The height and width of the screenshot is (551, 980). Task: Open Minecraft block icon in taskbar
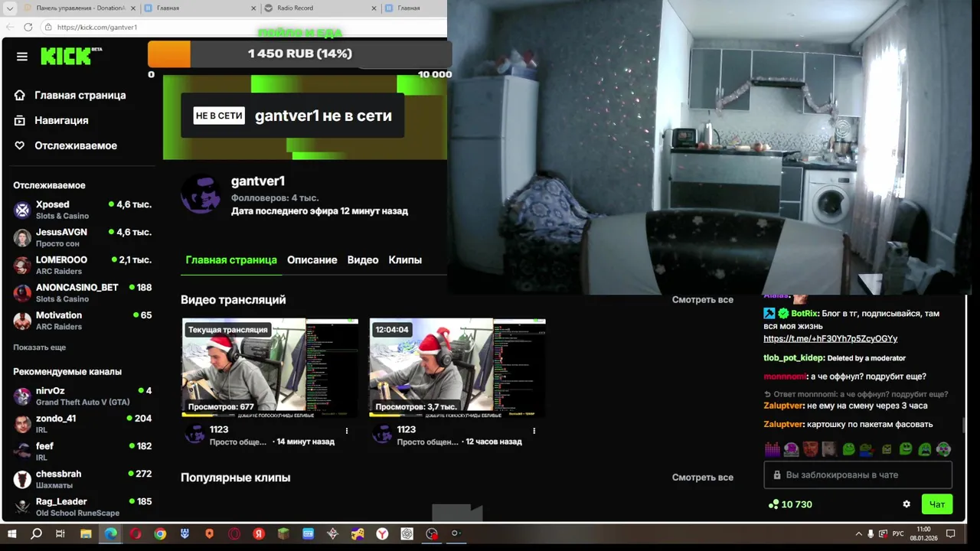[283, 533]
